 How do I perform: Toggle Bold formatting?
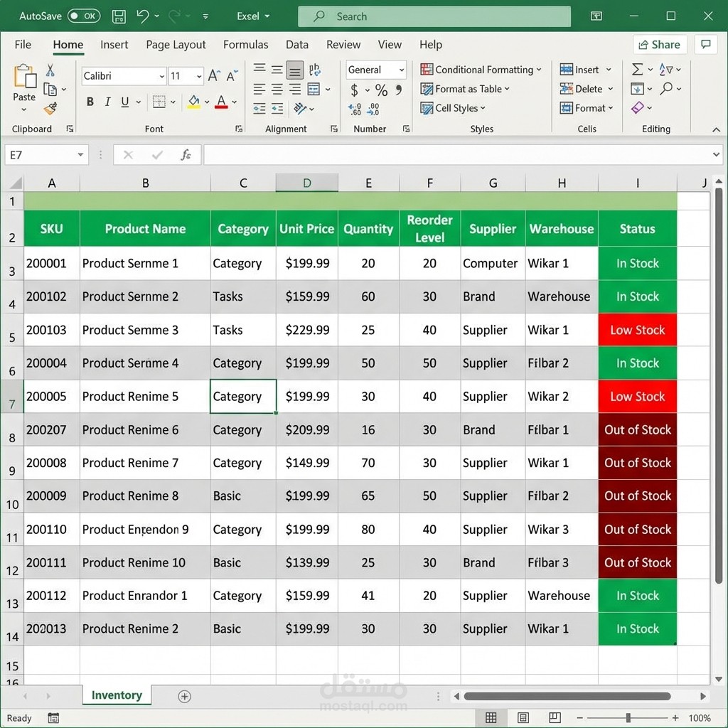point(90,102)
